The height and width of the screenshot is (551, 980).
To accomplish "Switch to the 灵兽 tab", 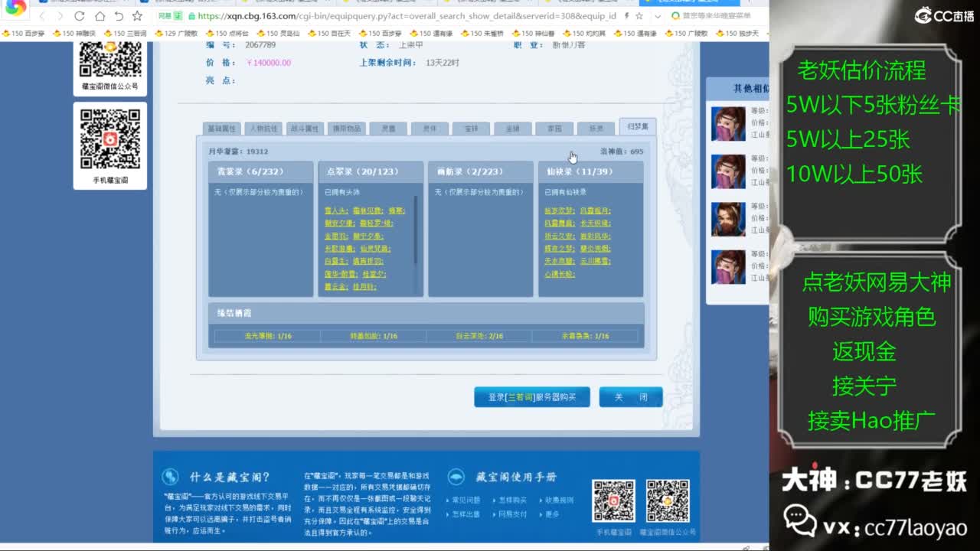I will pyautogui.click(x=387, y=129).
